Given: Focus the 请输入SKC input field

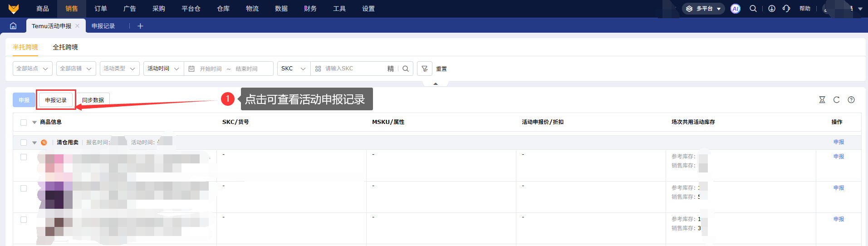Looking at the screenshot, I should pos(354,69).
